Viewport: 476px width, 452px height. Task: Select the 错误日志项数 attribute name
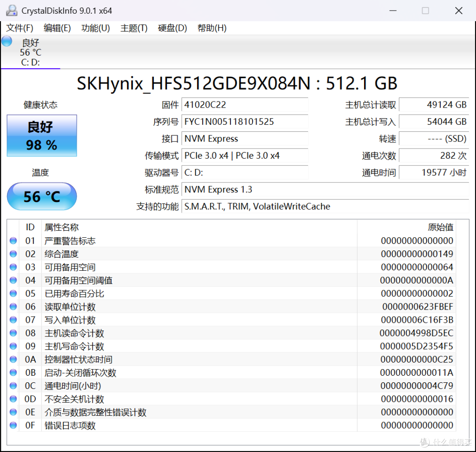[70, 426]
